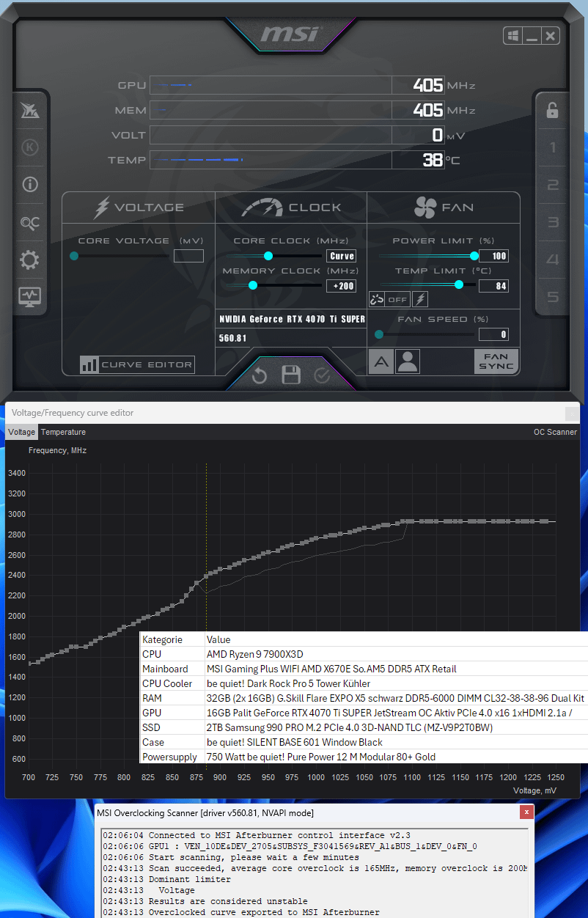
Task: Click the 750 Watt Pure Power cell
Action: [396, 757]
